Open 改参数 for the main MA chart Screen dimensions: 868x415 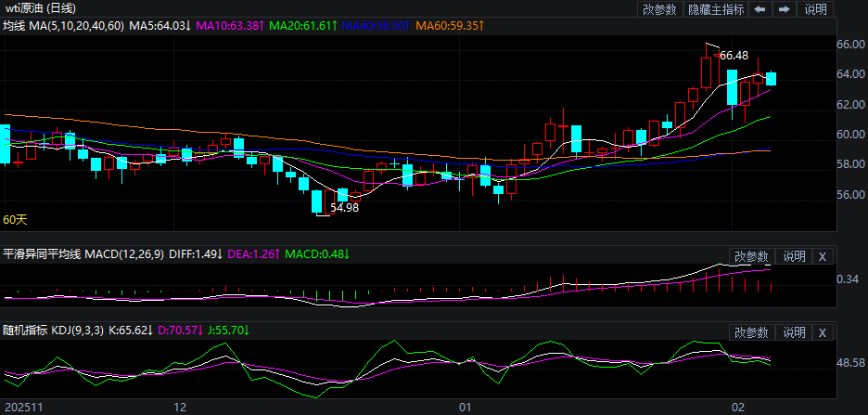point(659,9)
